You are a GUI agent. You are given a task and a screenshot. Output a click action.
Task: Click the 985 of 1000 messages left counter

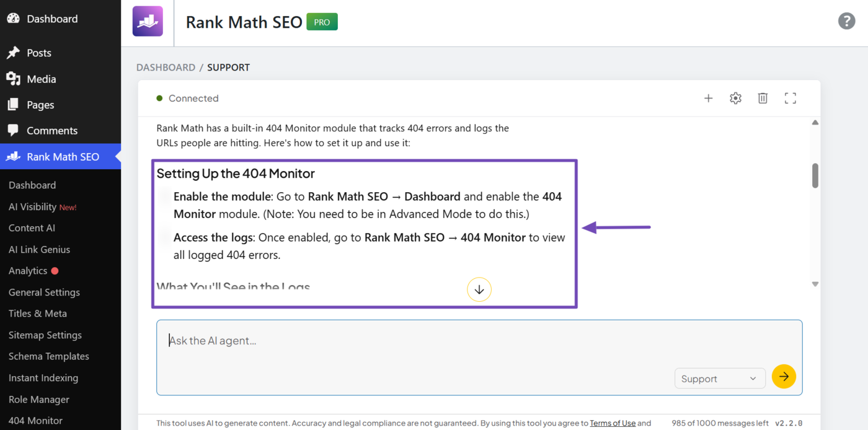pyautogui.click(x=720, y=423)
